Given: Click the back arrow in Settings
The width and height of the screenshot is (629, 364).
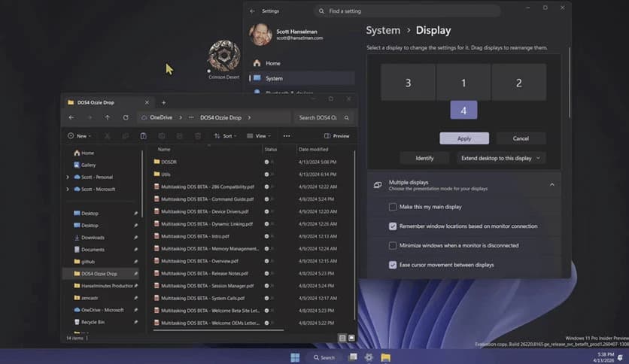Looking at the screenshot, I should tap(252, 11).
